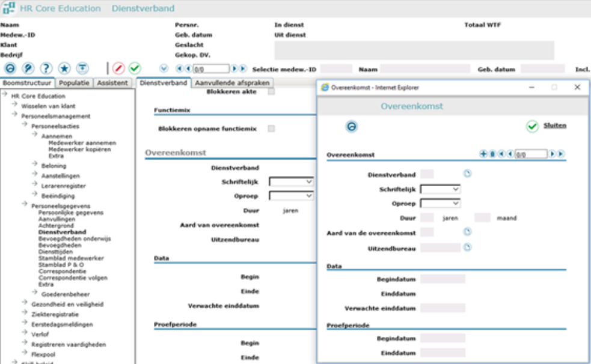This screenshot has height=364, width=591.
Task: Go to previous Overeenkomst record in popup
Action: 510,154
